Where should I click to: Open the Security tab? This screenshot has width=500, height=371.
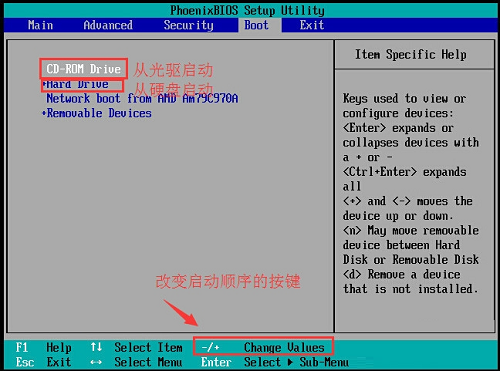tap(188, 25)
